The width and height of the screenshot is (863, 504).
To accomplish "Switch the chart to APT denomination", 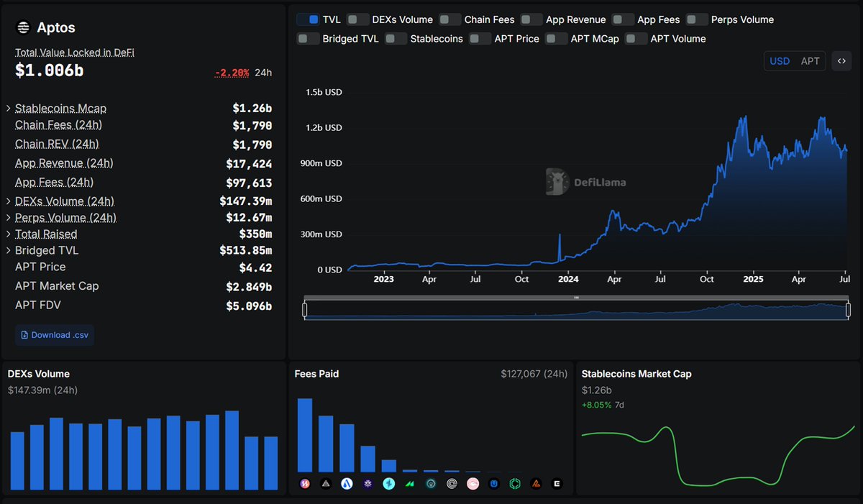I will coord(810,61).
